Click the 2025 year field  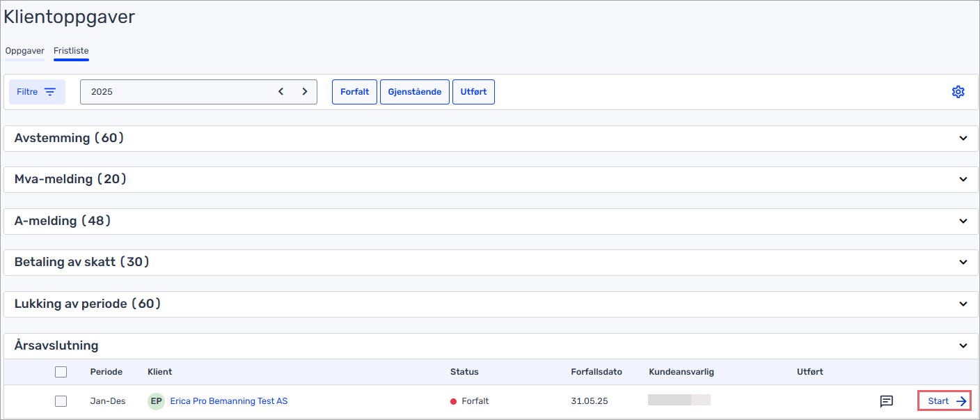click(x=198, y=92)
